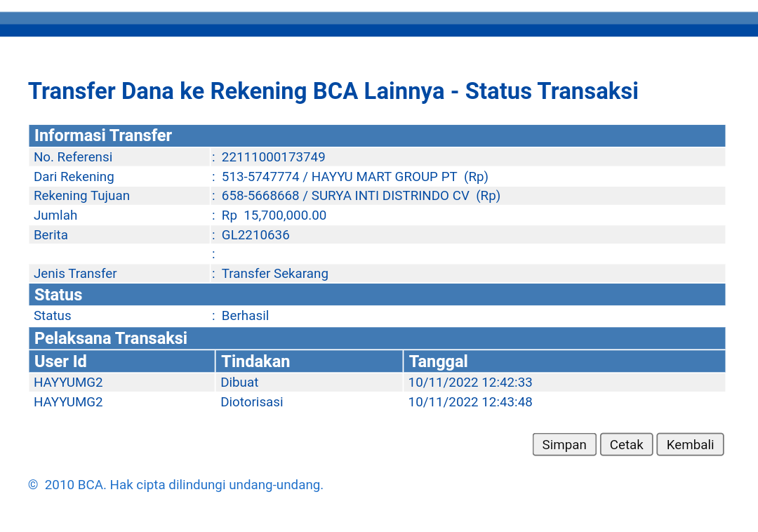Click the page title heading text

click(333, 91)
